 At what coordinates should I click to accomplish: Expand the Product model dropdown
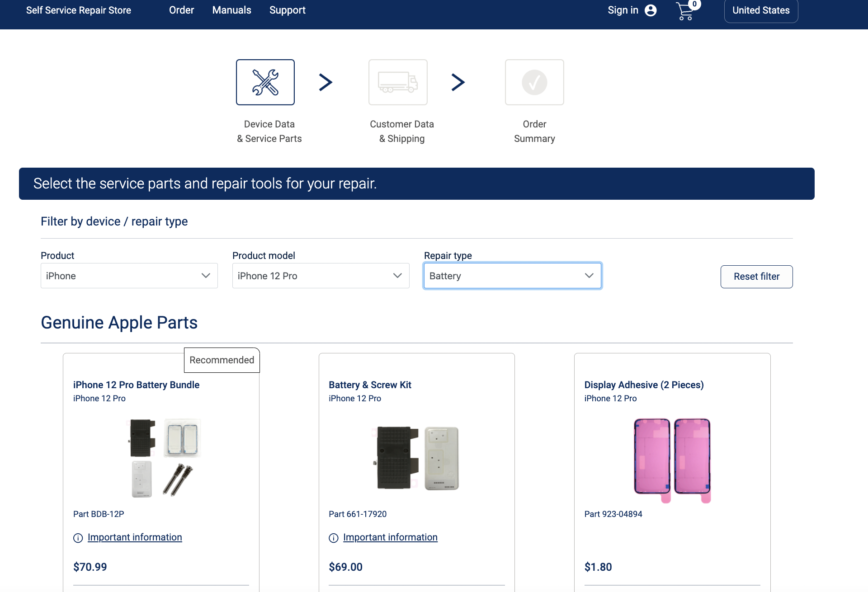321,276
